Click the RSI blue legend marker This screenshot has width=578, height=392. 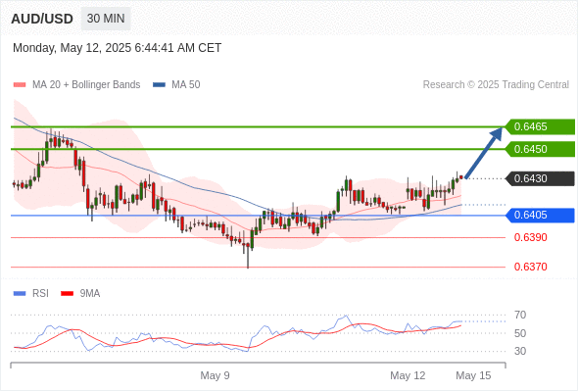pyautogui.click(x=20, y=294)
